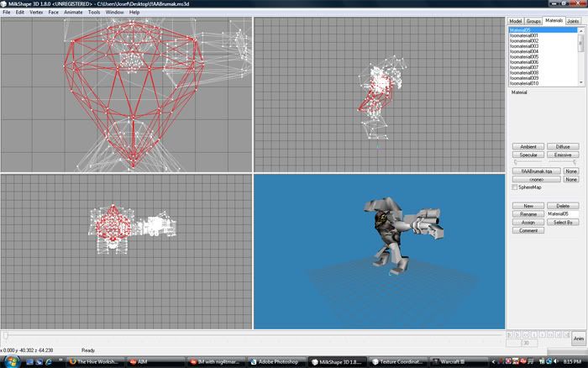Click the Material05 name input field
The width and height of the screenshot is (588, 368).
[563, 213]
